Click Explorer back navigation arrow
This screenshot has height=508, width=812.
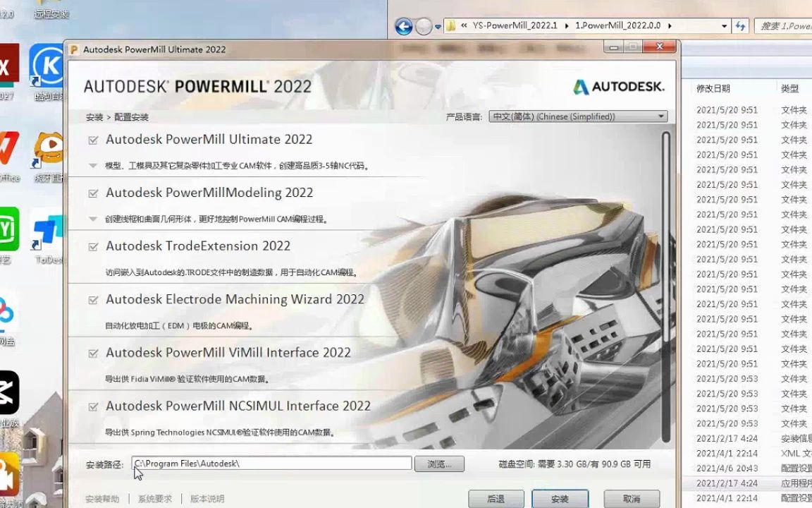click(403, 26)
